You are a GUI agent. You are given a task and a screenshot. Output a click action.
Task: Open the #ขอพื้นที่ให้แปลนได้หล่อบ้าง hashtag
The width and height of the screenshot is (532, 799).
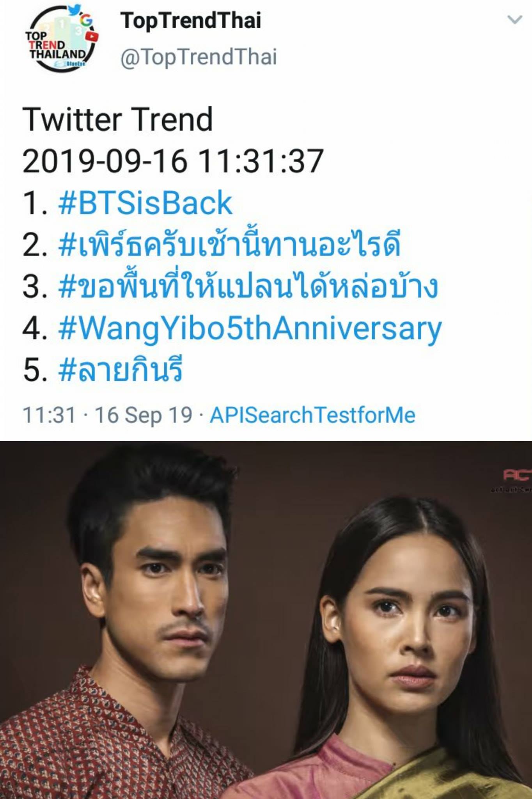tap(248, 286)
